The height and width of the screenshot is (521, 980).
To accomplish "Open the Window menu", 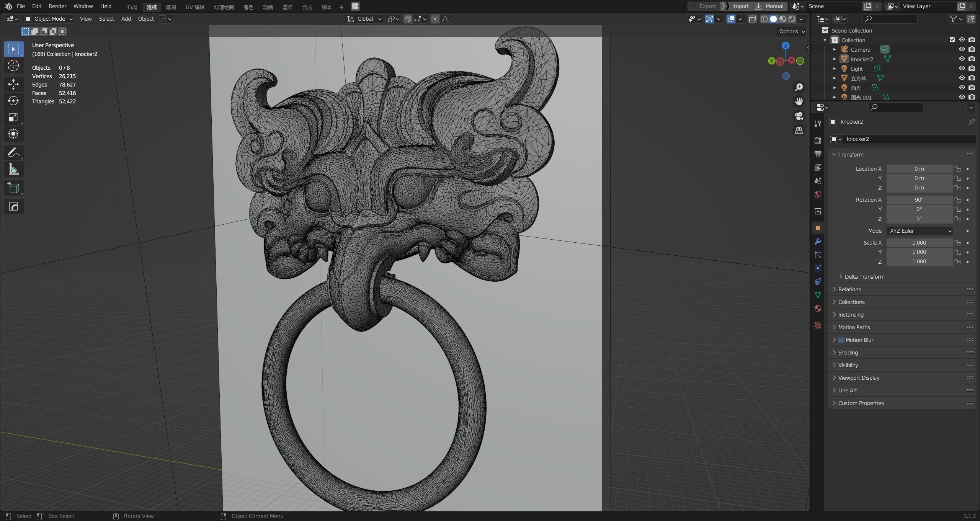I will (83, 6).
